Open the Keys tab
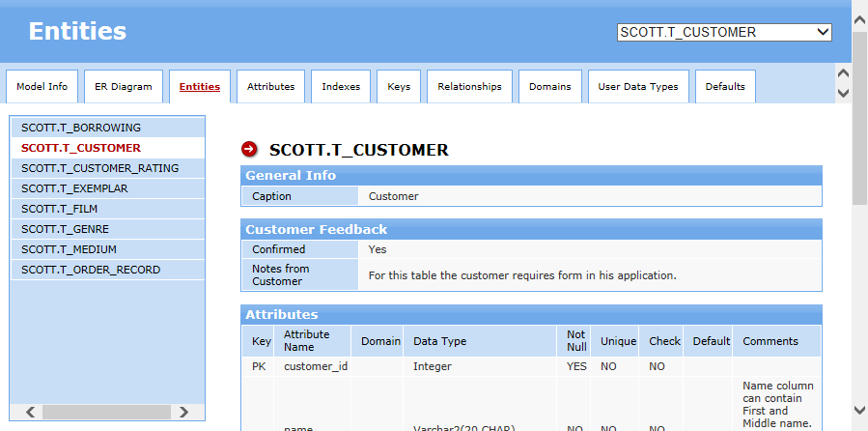 pos(399,87)
